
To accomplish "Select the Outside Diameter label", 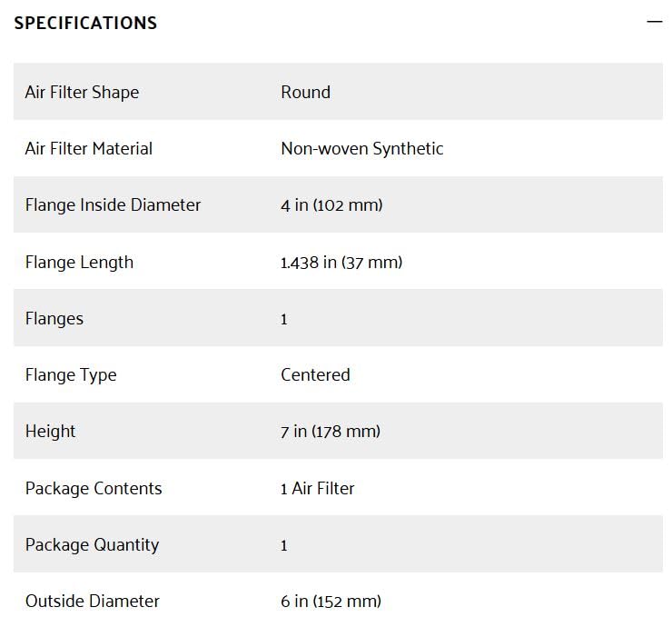I will coord(92,601).
